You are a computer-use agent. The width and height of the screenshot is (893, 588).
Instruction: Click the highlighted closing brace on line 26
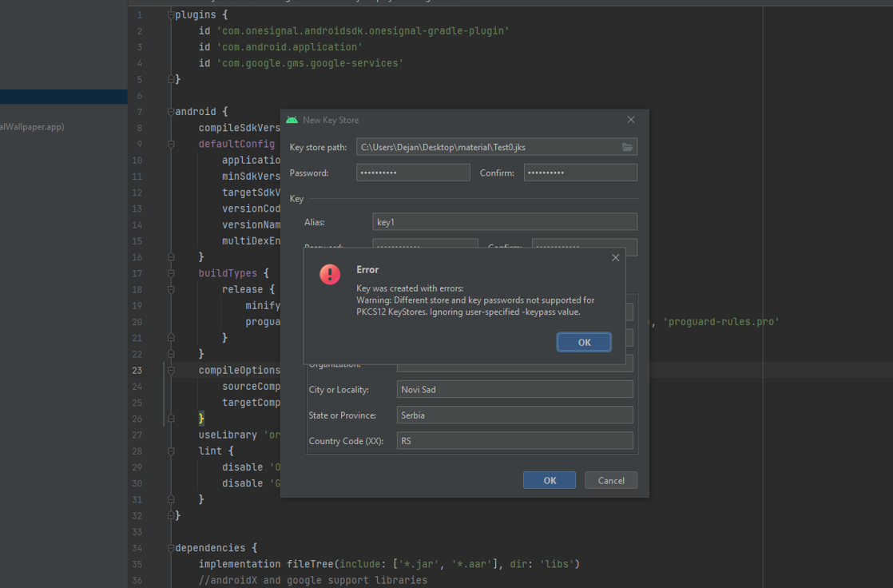coord(201,419)
